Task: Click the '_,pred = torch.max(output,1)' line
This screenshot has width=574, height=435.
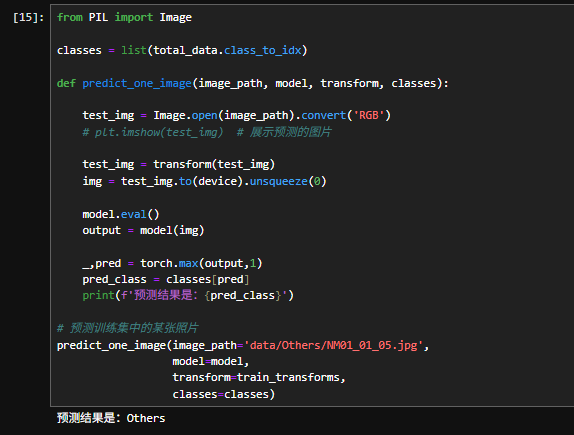Action: [x=172, y=263]
